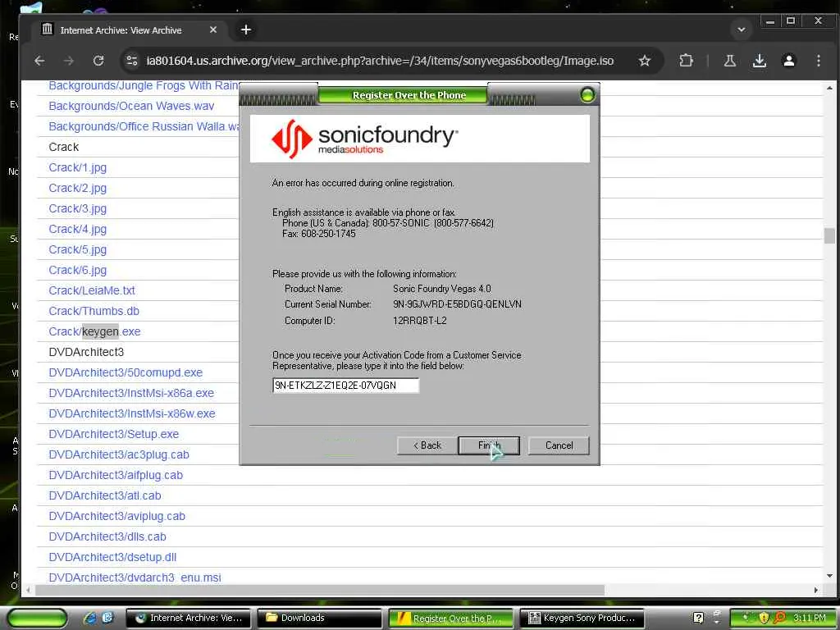Open site information icon in address bar
This screenshot has width=840, height=630.
[x=132, y=61]
